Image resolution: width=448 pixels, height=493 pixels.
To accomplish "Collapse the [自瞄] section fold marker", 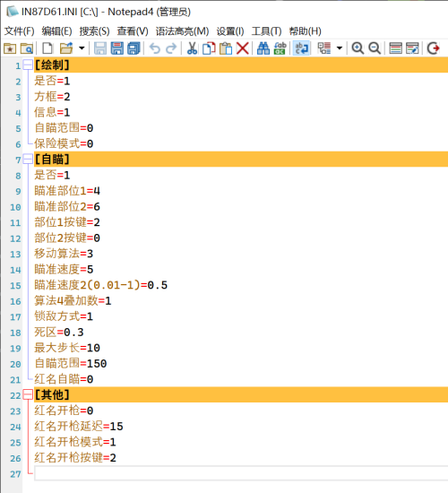I will coord(28,159).
